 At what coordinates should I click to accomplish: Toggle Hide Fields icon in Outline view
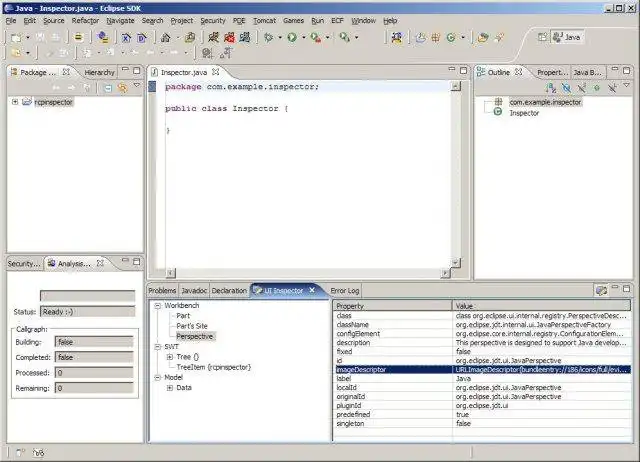[566, 87]
